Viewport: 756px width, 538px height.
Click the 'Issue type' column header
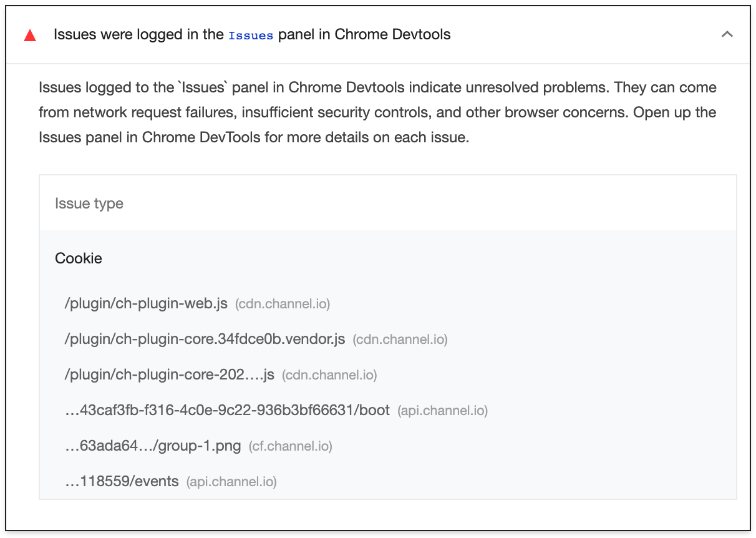click(x=89, y=203)
